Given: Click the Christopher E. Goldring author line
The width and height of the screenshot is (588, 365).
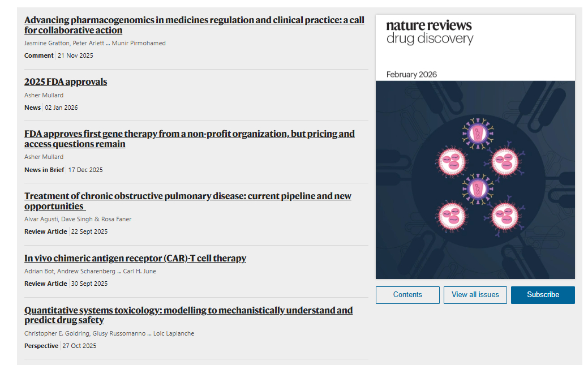Looking at the screenshot, I should point(109,333).
